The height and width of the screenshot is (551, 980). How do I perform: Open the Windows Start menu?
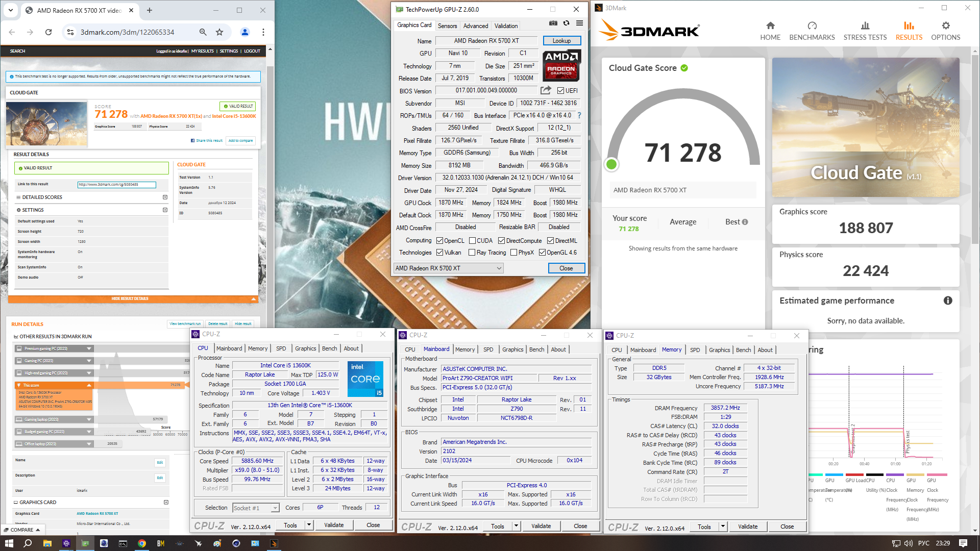tap(9, 543)
